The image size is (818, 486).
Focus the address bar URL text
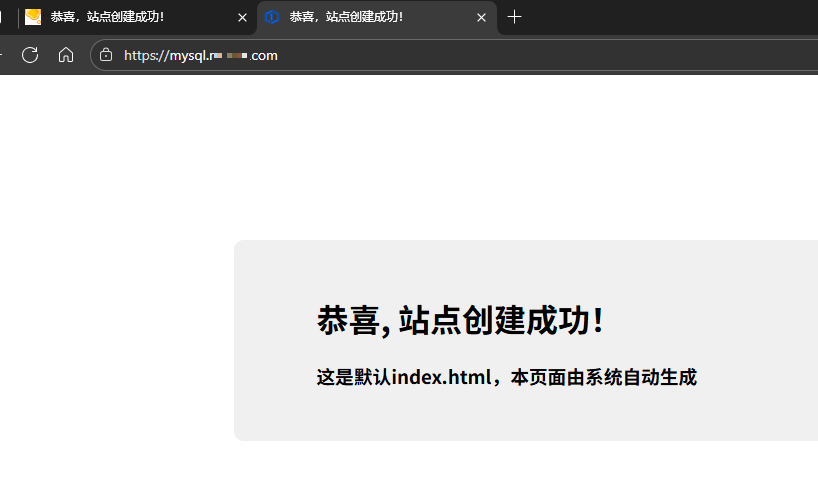[x=200, y=55]
